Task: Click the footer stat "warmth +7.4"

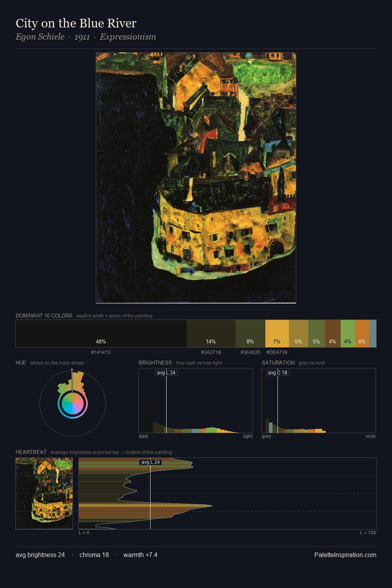Action: [140, 555]
